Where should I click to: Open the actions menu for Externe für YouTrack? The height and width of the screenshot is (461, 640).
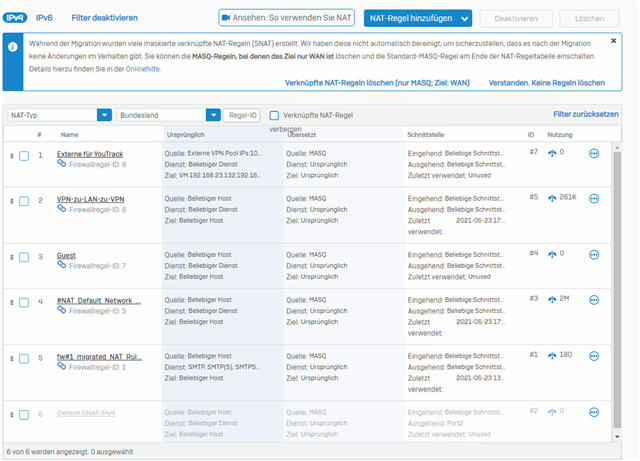594,154
